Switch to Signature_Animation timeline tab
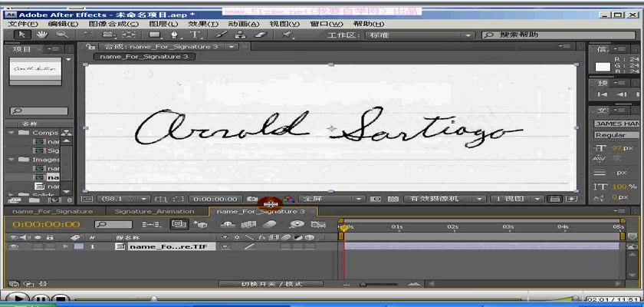 154,212
